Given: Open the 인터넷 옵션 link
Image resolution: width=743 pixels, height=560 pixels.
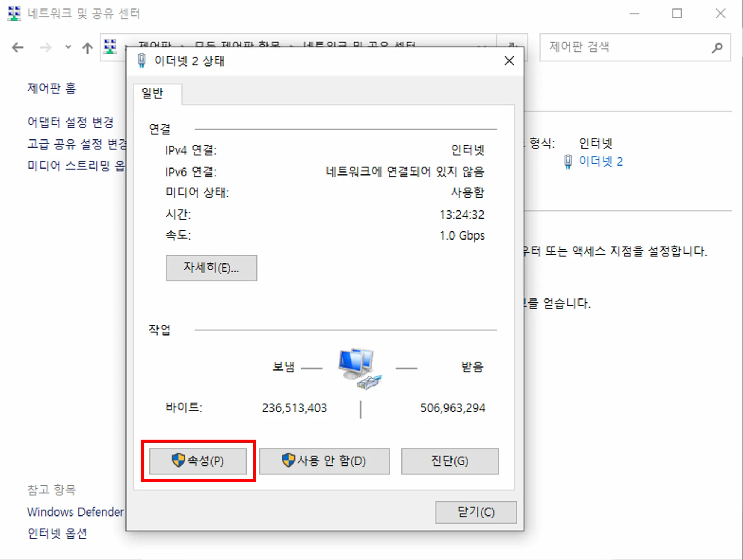Looking at the screenshot, I should click(57, 533).
